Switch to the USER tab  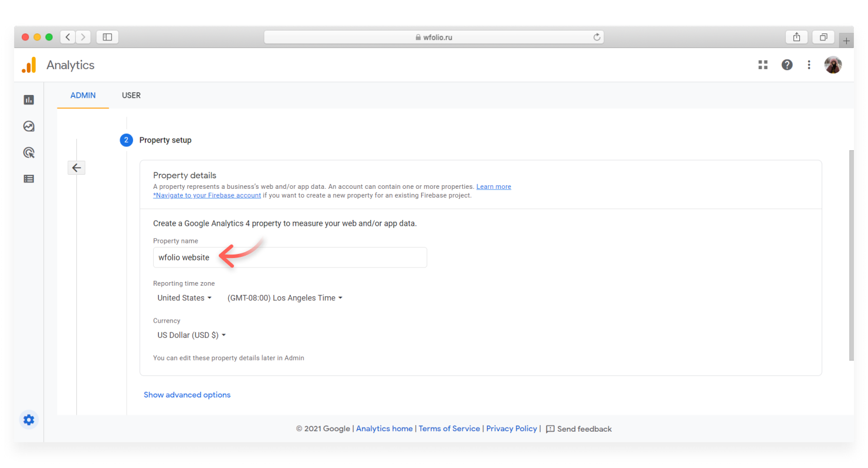[131, 95]
